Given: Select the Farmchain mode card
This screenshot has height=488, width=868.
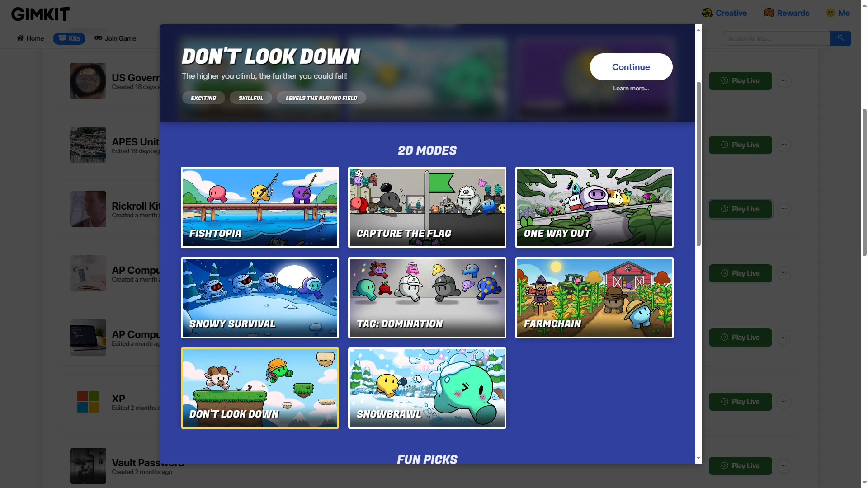Looking at the screenshot, I should click(x=594, y=298).
